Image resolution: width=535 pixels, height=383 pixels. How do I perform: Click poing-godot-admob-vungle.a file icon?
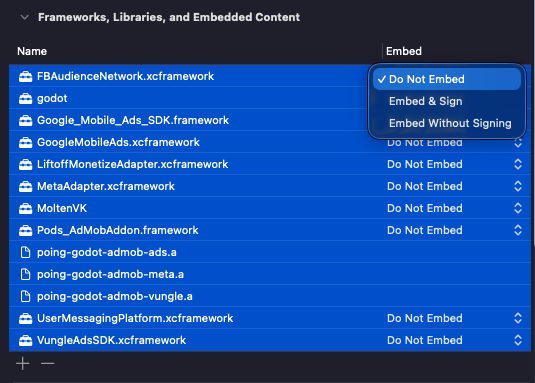coord(26,296)
